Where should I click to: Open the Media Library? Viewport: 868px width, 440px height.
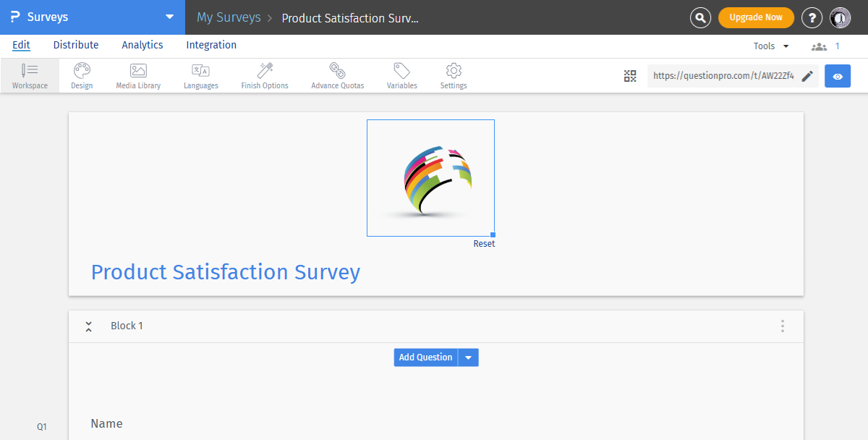[137, 75]
